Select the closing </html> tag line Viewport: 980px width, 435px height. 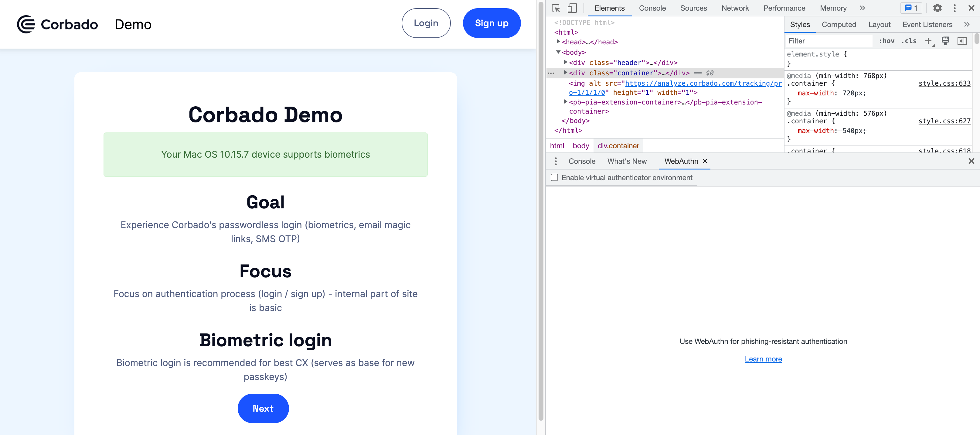tap(568, 131)
